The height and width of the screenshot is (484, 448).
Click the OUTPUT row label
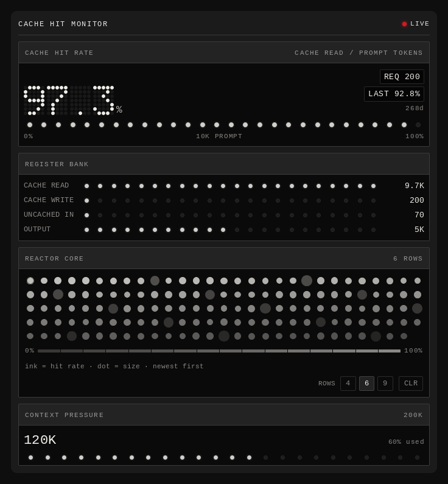(x=37, y=230)
